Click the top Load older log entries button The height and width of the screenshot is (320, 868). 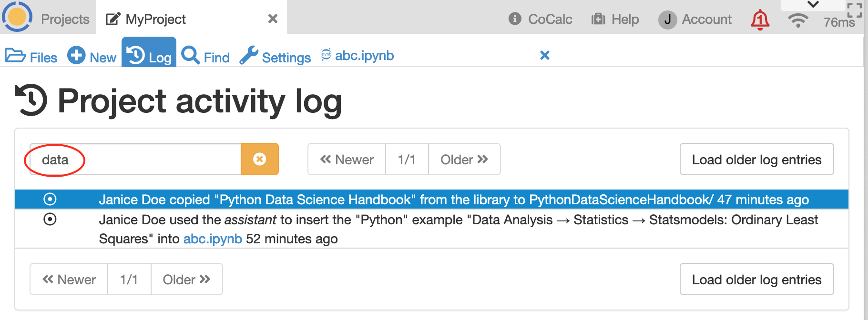point(756,160)
